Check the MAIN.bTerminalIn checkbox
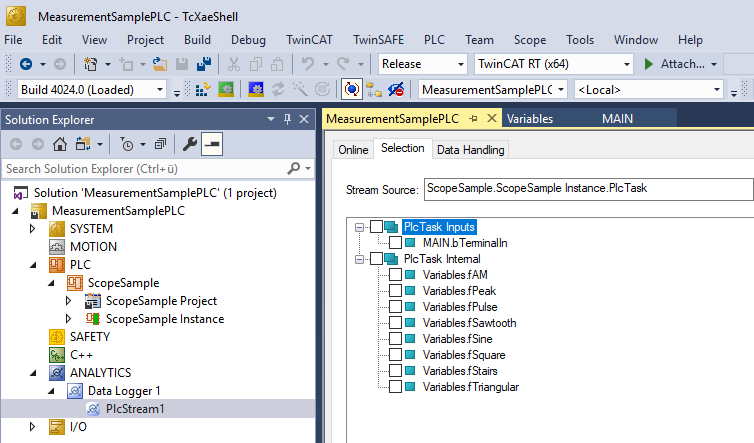 click(395, 242)
